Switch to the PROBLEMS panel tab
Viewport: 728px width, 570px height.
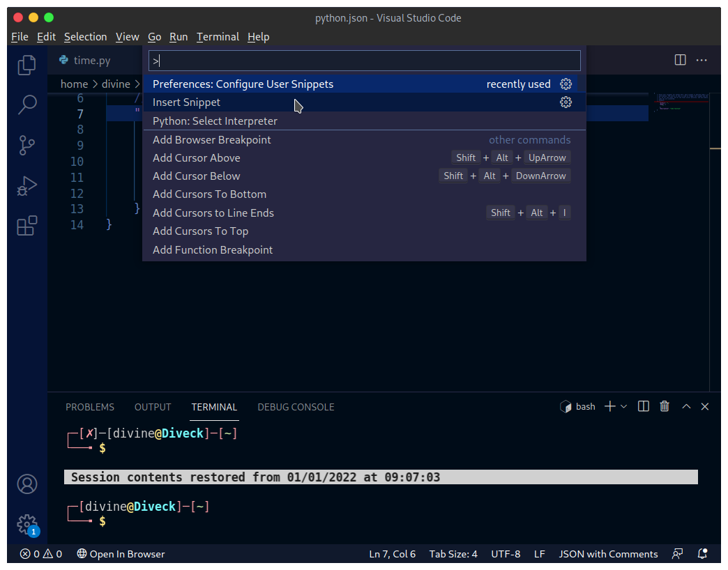coord(90,407)
